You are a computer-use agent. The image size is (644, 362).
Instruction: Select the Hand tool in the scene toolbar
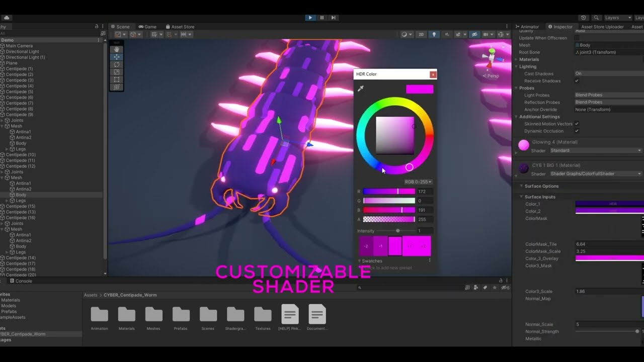coord(117,49)
